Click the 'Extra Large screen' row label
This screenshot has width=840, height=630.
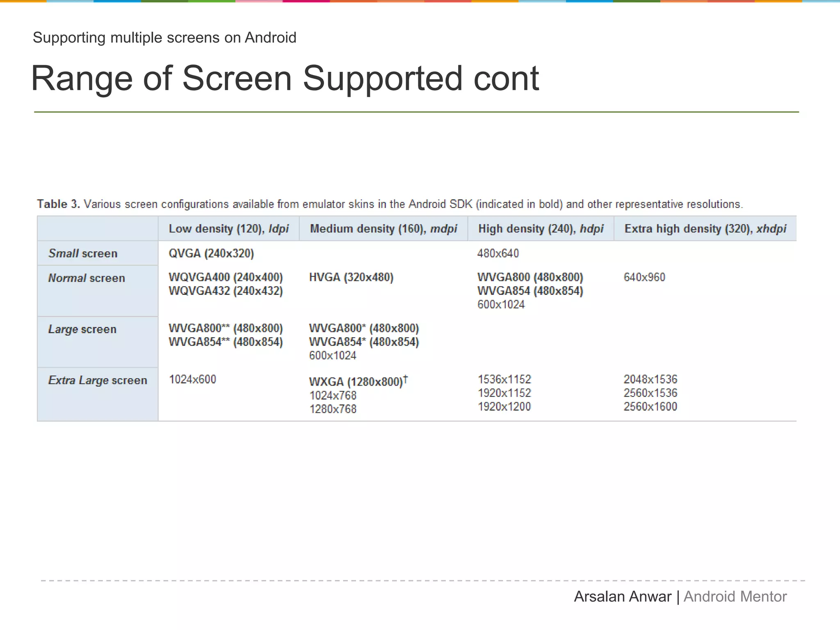pos(98,380)
